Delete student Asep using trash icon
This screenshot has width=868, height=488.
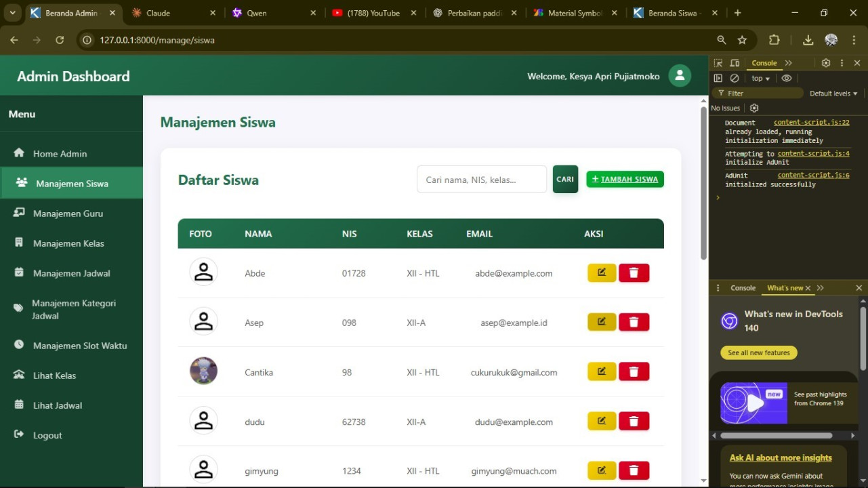(x=634, y=323)
